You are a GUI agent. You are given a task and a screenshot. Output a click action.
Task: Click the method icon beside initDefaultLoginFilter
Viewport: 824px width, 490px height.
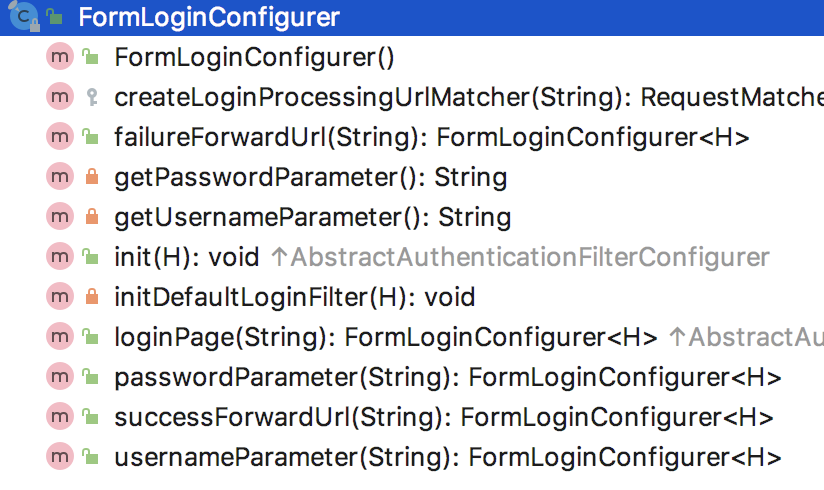coord(60,297)
